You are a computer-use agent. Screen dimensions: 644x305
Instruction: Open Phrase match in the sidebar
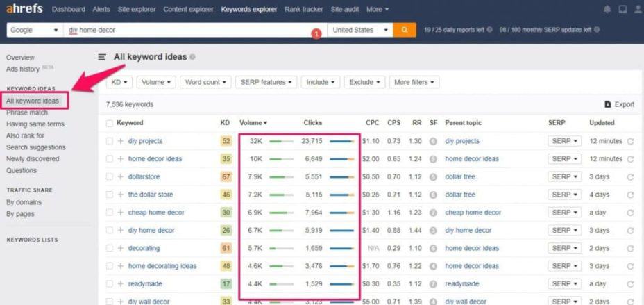pos(27,113)
